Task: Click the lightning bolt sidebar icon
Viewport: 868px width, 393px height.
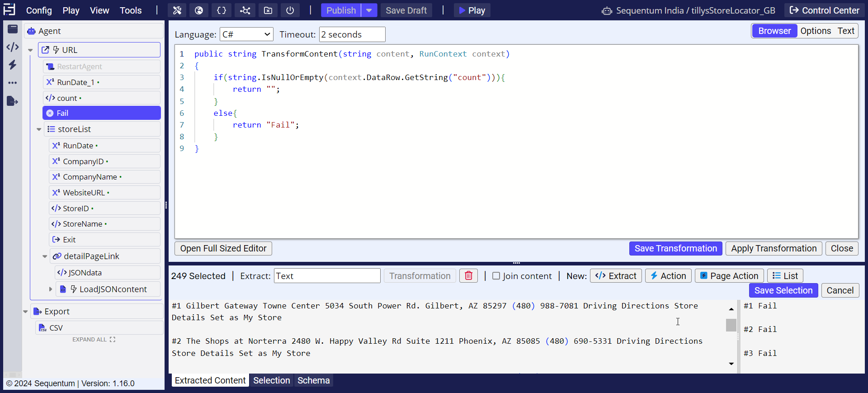Action: [x=13, y=65]
